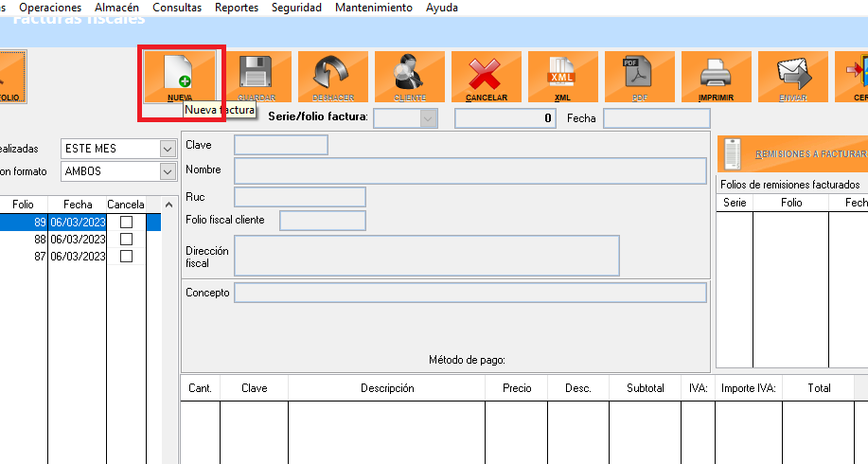Click the Folio column header in invoice list
Image resolution: width=868 pixels, height=464 pixels.
click(x=24, y=205)
